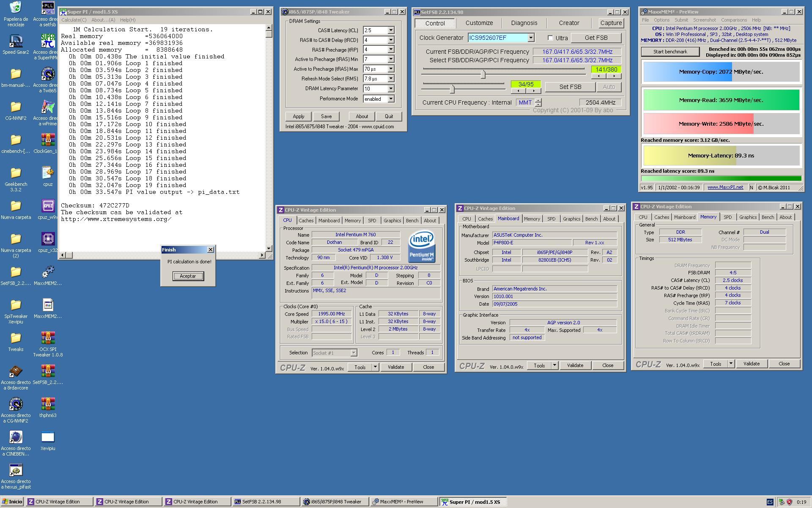Expand the Performance Mode dropdown

click(391, 99)
